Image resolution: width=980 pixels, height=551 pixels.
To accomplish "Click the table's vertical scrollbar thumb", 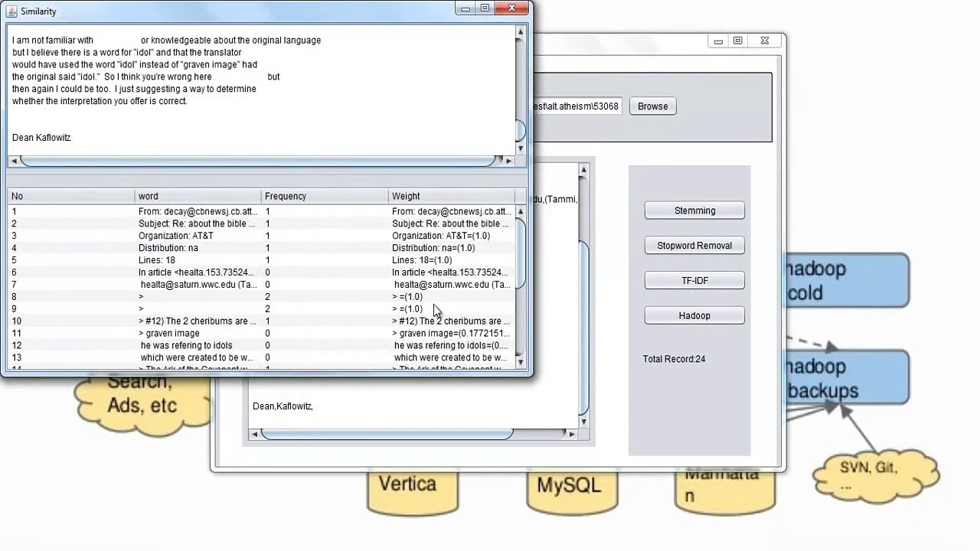I will tap(521, 253).
